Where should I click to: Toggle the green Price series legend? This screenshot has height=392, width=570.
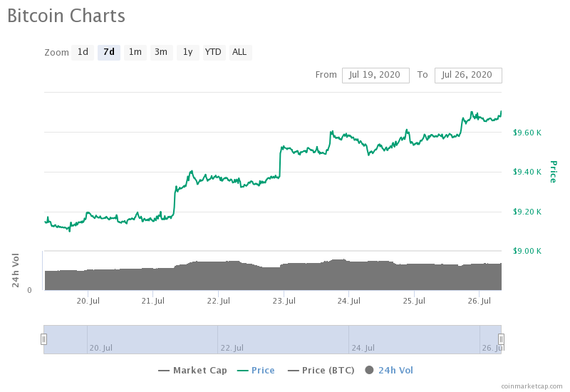(256, 370)
